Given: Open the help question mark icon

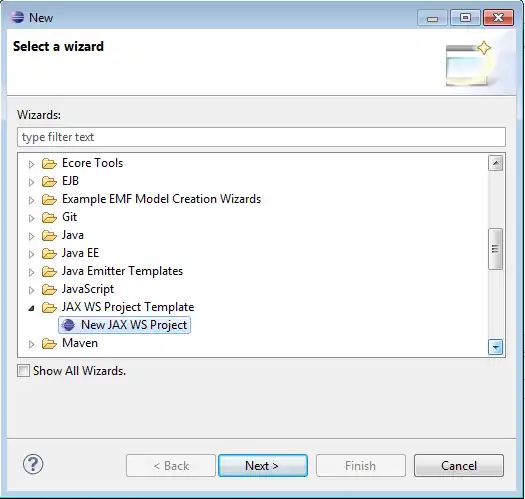Looking at the screenshot, I should click(x=33, y=465).
